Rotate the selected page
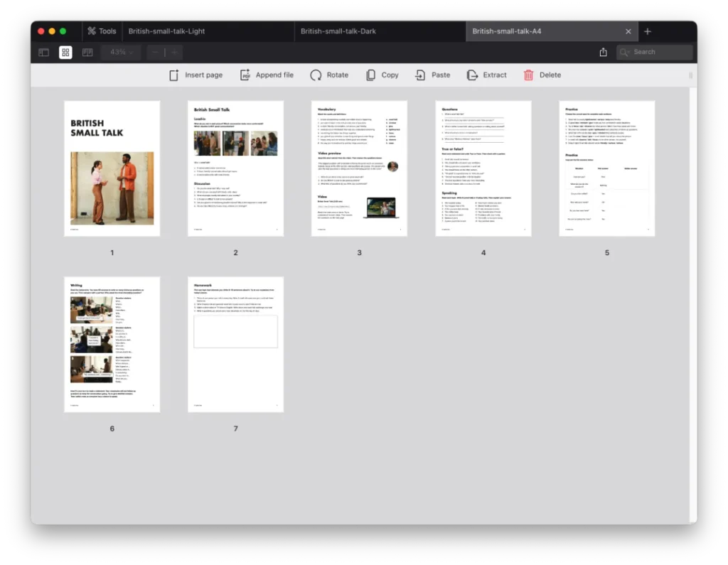 (x=316, y=75)
